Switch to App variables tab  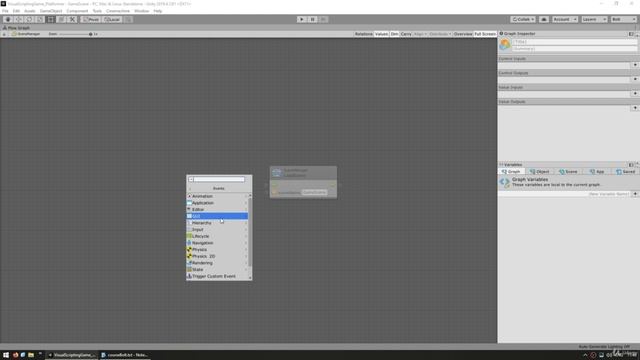[597, 172]
